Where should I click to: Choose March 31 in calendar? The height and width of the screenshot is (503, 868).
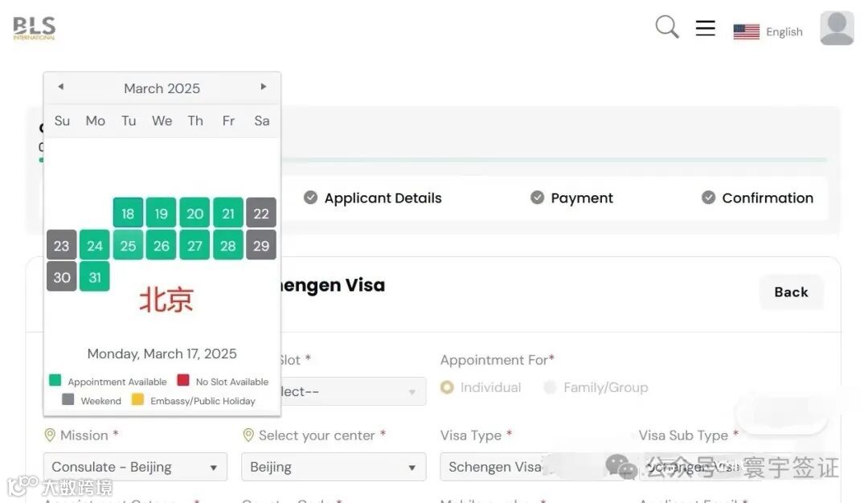pos(95,276)
